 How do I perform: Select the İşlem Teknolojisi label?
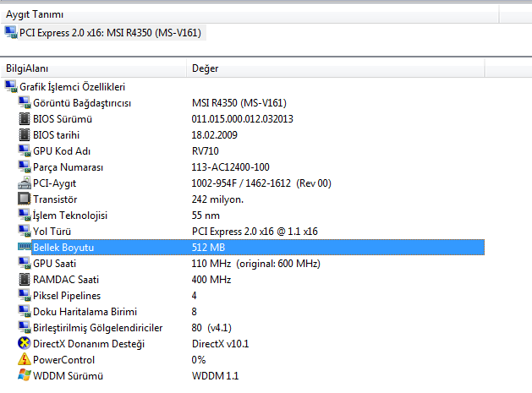pyautogui.click(x=70, y=216)
